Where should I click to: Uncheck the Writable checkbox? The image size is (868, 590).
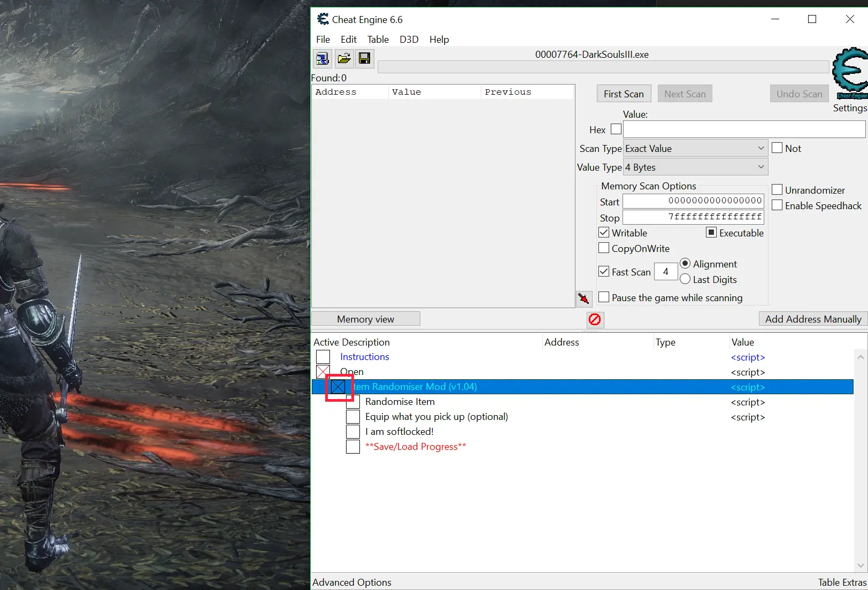click(604, 232)
